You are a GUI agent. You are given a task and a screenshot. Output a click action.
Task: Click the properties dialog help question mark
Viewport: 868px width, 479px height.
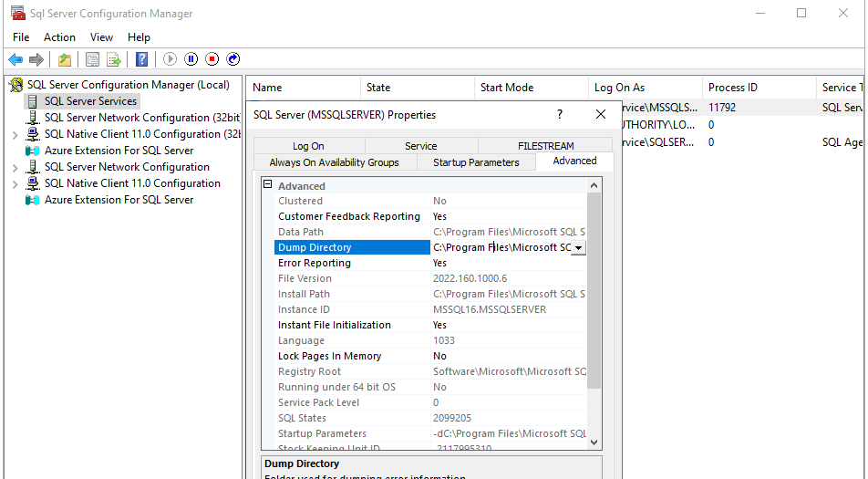560,115
